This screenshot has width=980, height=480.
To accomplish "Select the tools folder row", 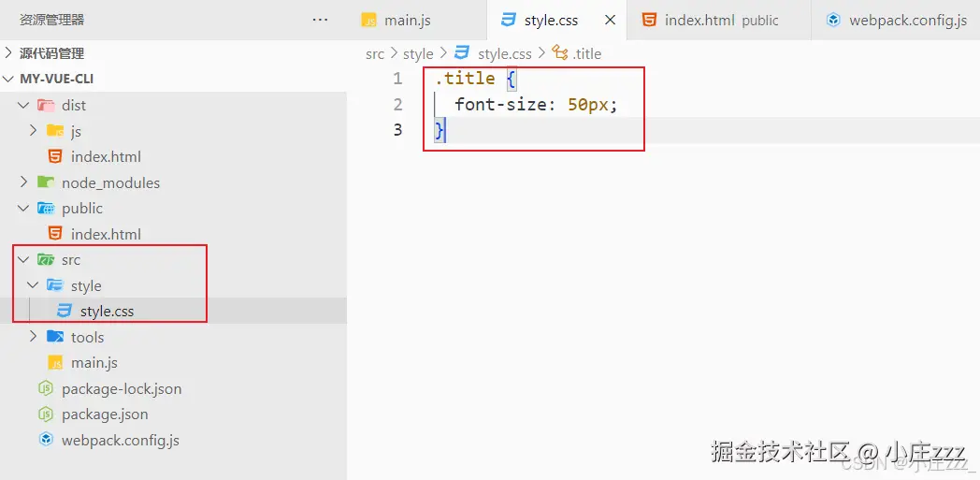I will [x=173, y=337].
